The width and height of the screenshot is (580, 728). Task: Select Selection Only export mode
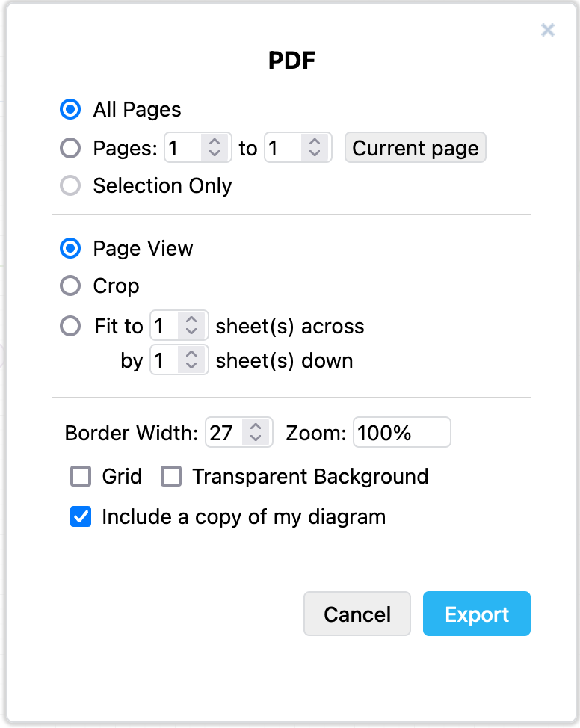pyautogui.click(x=70, y=185)
